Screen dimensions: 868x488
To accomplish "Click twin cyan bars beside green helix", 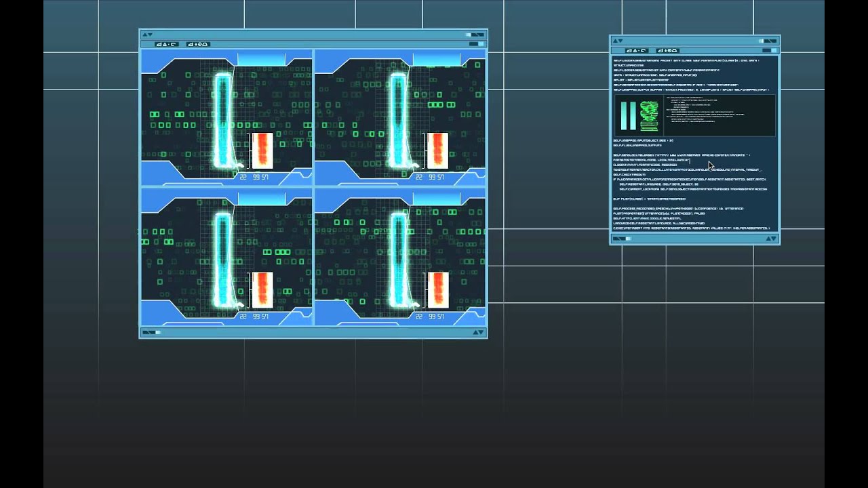I will click(x=629, y=116).
